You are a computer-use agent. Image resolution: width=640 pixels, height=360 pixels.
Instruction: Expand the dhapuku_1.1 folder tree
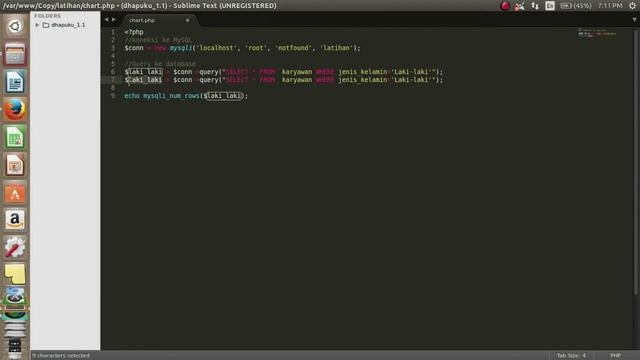(37, 25)
